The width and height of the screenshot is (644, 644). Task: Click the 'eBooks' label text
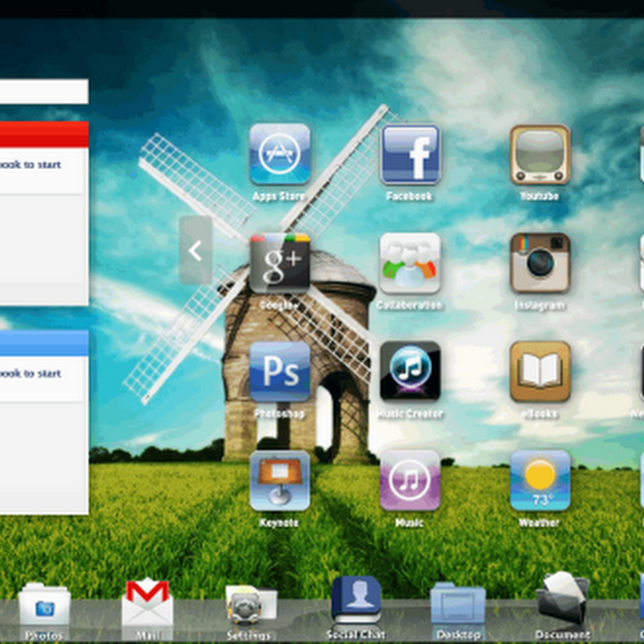[539, 414]
